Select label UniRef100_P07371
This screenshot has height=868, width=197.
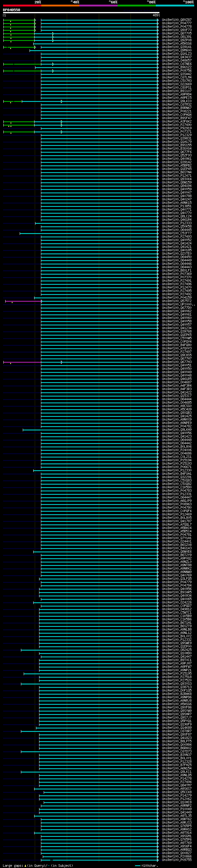coord(176,132)
